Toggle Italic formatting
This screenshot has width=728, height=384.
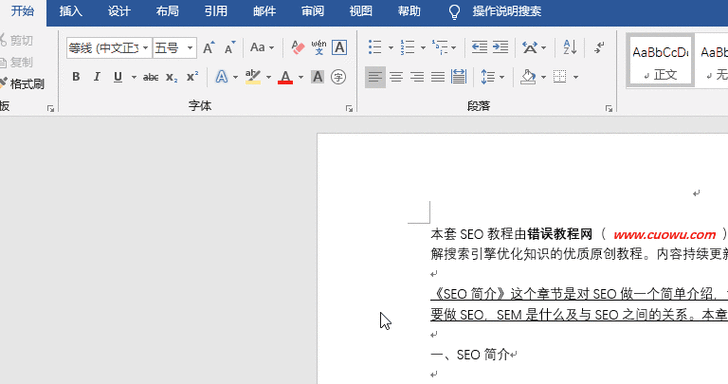[97, 77]
